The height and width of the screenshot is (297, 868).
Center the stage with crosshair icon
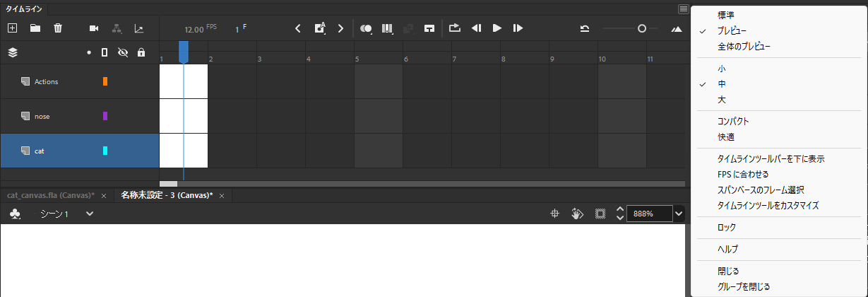click(x=555, y=214)
